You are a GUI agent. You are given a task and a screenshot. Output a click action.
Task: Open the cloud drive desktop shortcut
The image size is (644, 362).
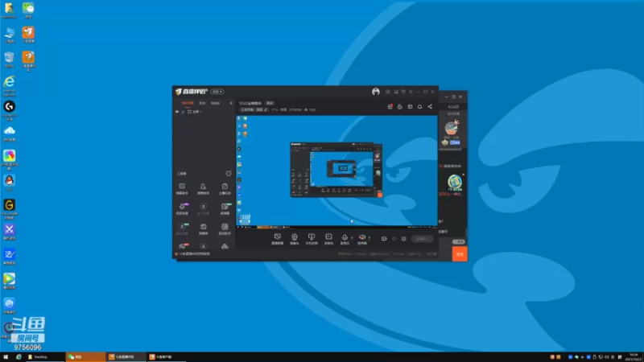coord(9,134)
